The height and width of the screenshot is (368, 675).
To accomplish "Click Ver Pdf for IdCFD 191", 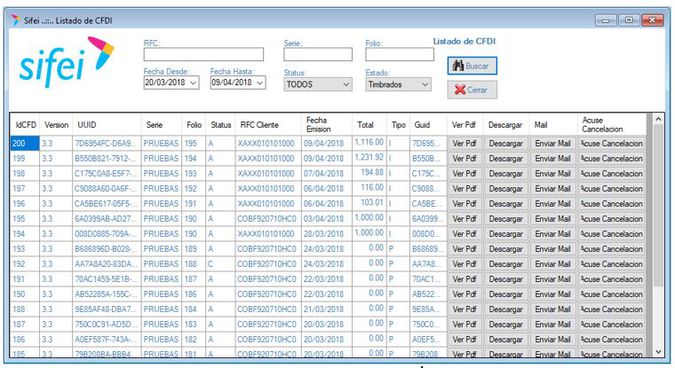I will point(464,279).
